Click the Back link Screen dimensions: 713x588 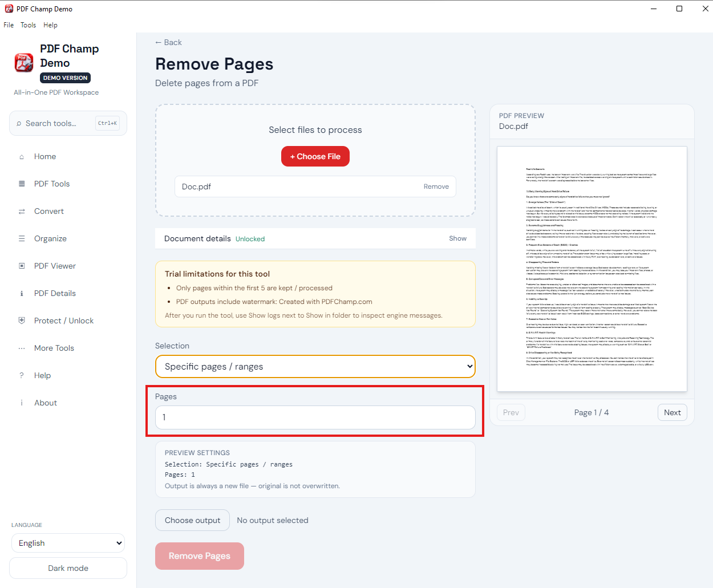pos(168,42)
